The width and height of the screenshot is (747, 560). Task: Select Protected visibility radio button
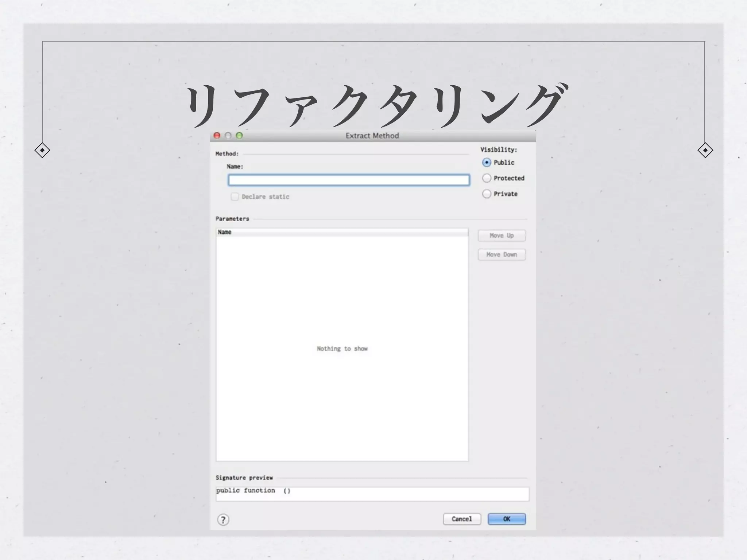pos(487,178)
